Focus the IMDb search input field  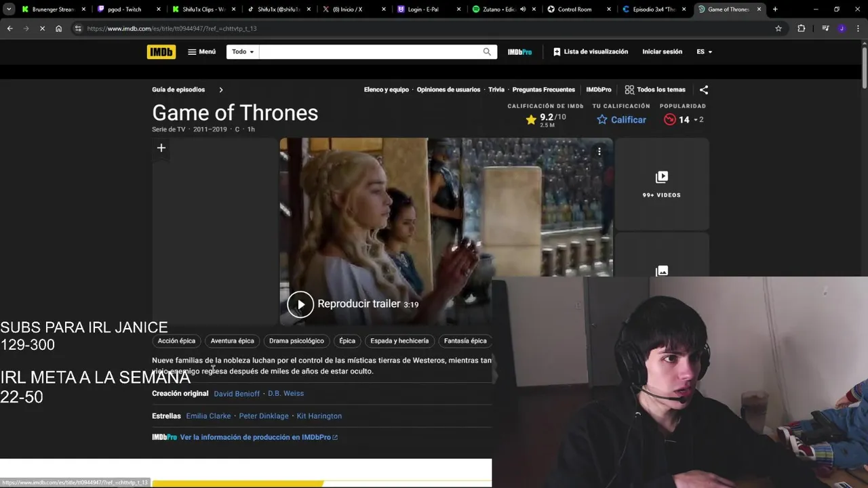[x=370, y=52]
